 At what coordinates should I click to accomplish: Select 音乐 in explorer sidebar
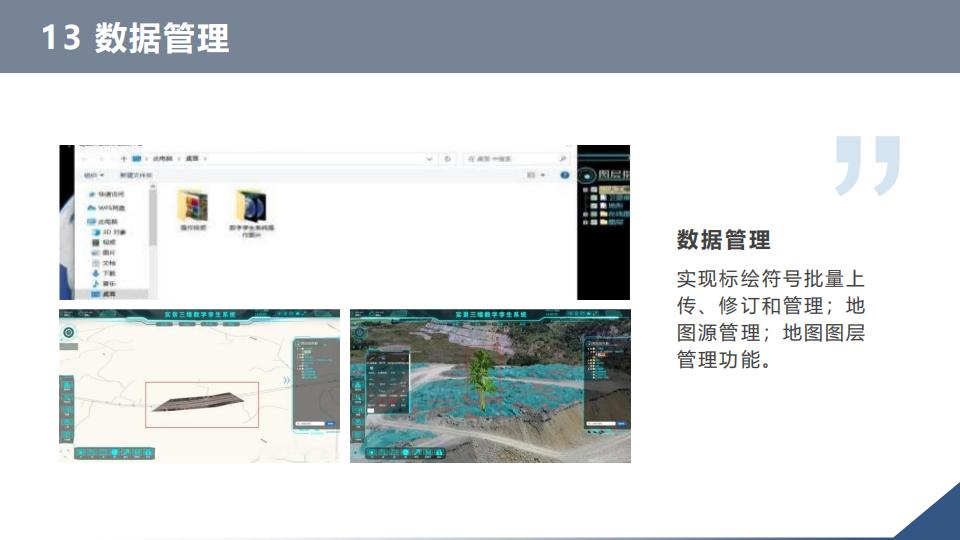[x=104, y=283]
